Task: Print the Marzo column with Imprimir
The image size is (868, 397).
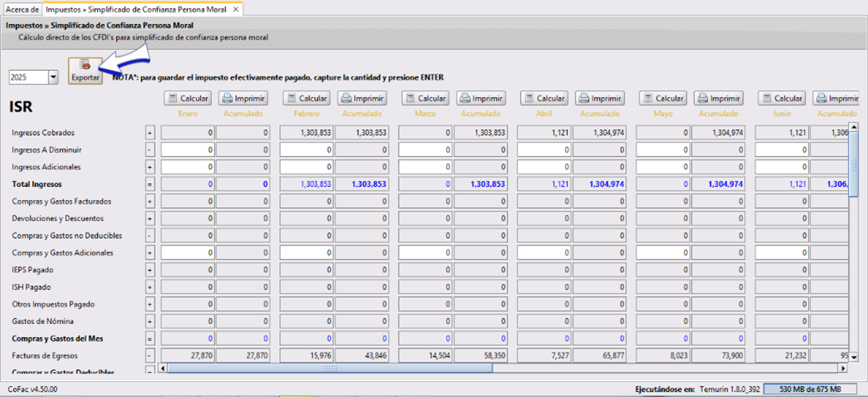Action: [481, 98]
